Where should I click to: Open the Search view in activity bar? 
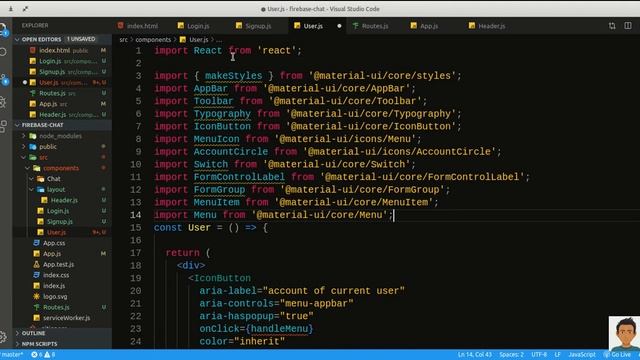click(3, 52)
